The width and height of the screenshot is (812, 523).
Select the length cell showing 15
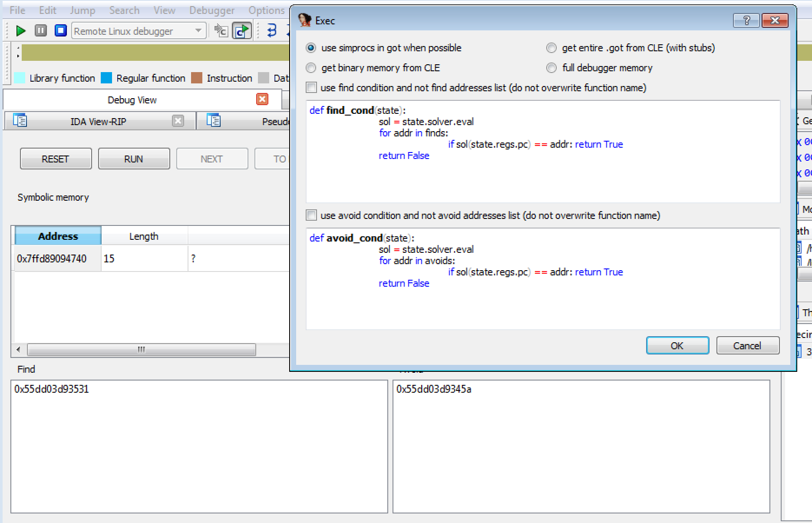point(144,259)
